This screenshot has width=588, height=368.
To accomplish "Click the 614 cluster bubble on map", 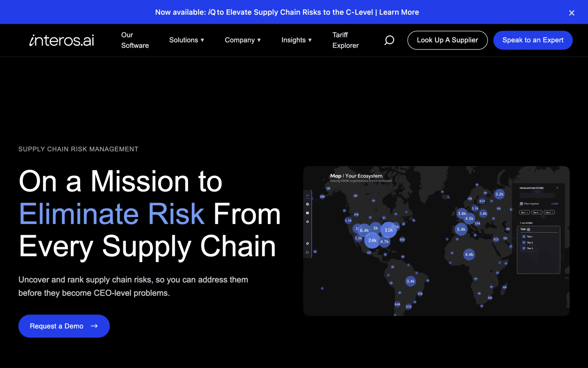I will click(x=482, y=201).
